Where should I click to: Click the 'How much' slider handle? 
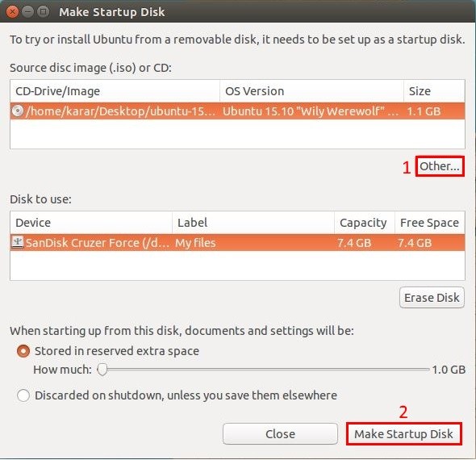pos(102,370)
